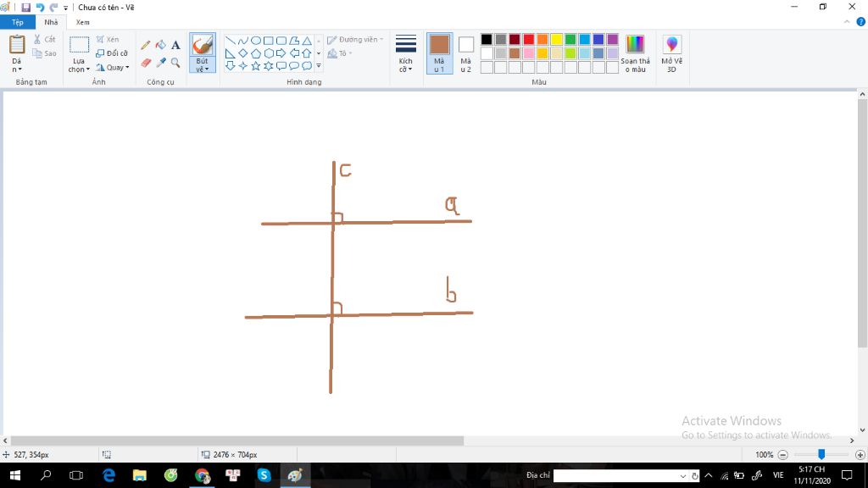The width and height of the screenshot is (868, 488).
Task: Collapse the ribbon with the chevron
Action: pyautogui.click(x=847, y=22)
